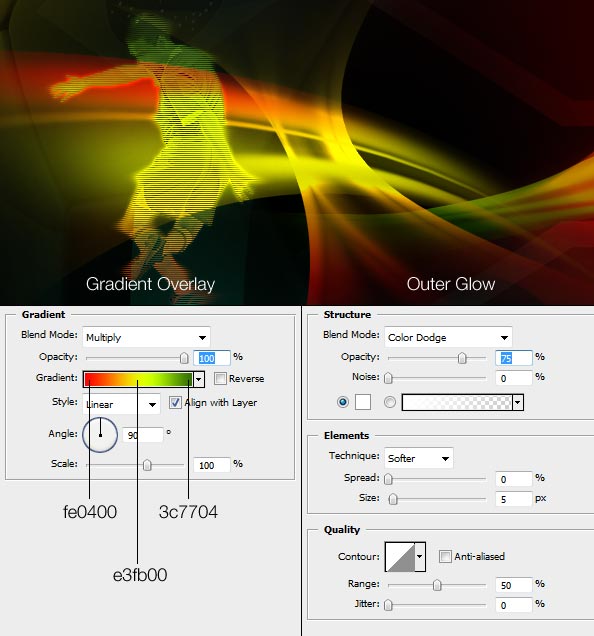This screenshot has width=594, height=636.
Task: Click the Outer Glow gradient preview bar
Action: (457, 402)
